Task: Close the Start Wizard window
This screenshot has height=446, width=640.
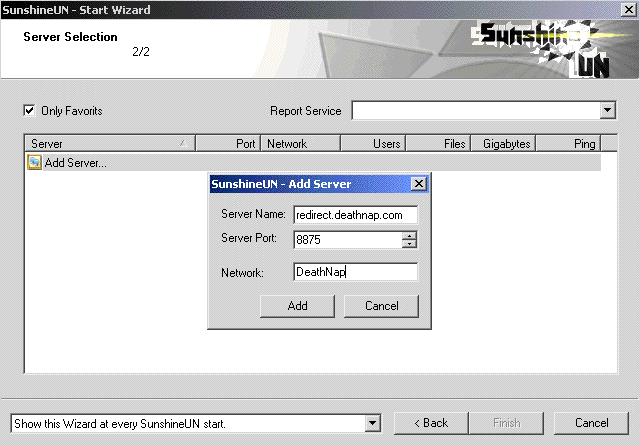Action: click(629, 9)
